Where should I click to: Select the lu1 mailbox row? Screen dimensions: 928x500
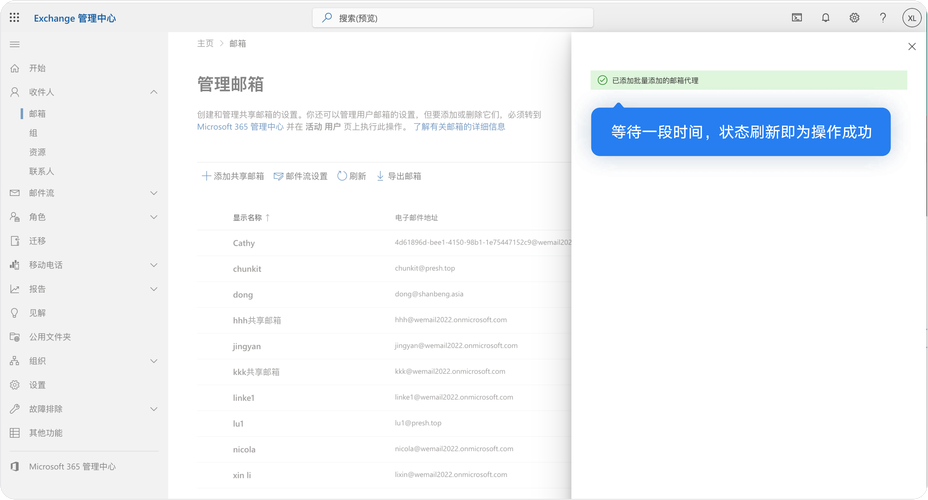[384, 424]
